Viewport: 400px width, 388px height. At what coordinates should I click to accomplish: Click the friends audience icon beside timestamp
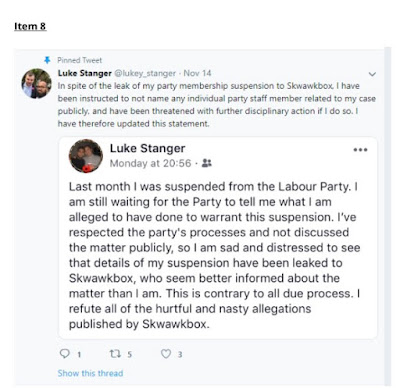(x=207, y=163)
